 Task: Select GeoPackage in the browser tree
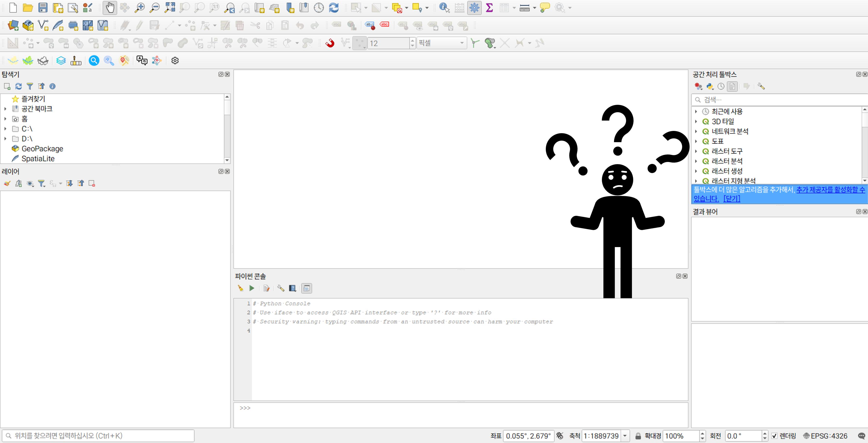tap(42, 149)
